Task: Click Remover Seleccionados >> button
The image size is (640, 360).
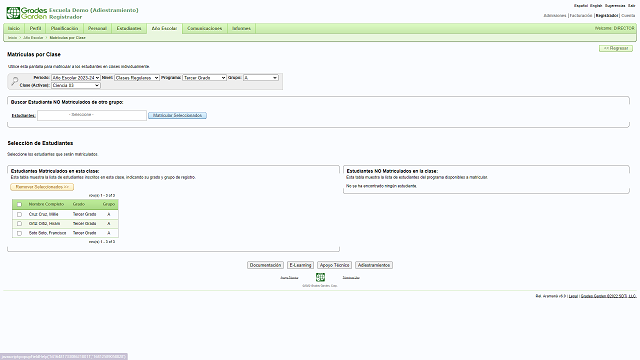Action: click(42, 187)
